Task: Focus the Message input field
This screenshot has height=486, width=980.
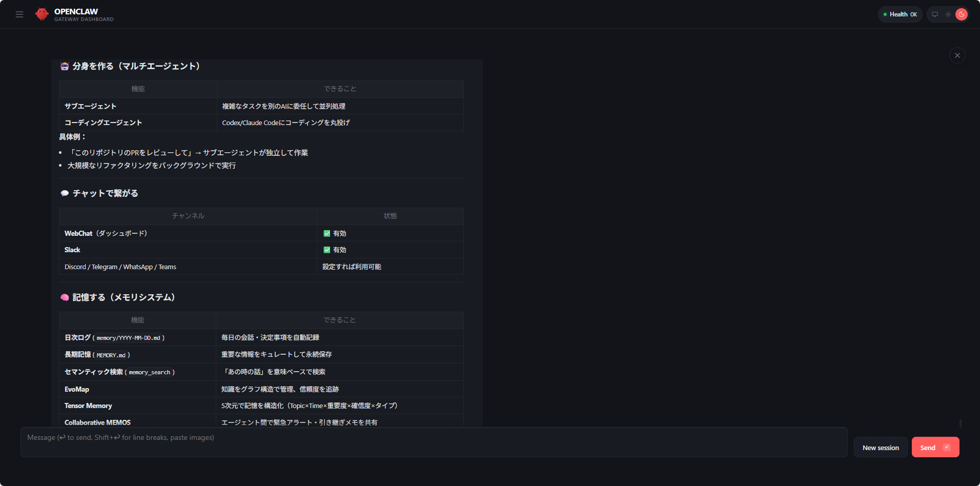Action: [433, 442]
